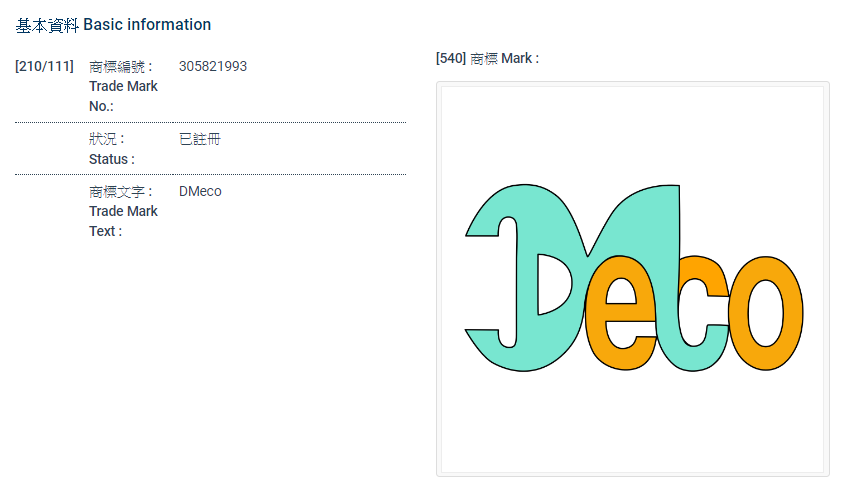Click the Chinese heading 基本資料

[x=47, y=25]
